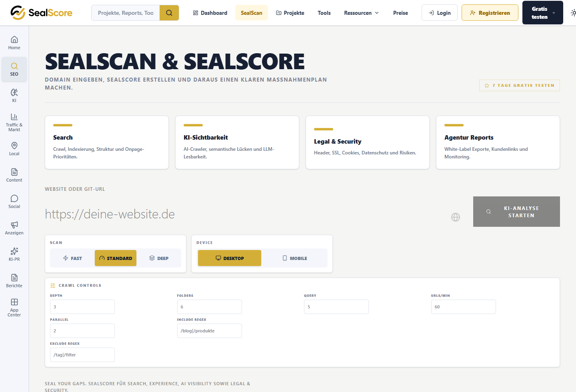
Task: Toggle the light/dark theme sun icon
Action: tap(573, 13)
